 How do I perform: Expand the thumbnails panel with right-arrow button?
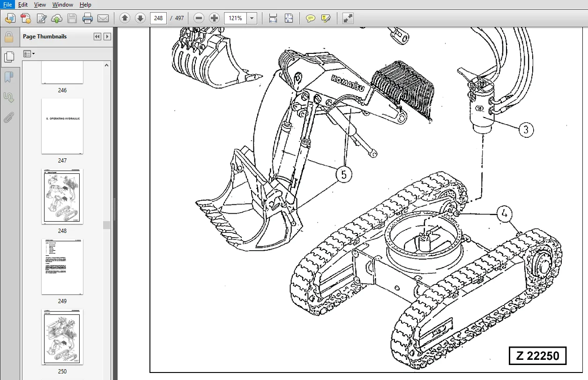(107, 37)
